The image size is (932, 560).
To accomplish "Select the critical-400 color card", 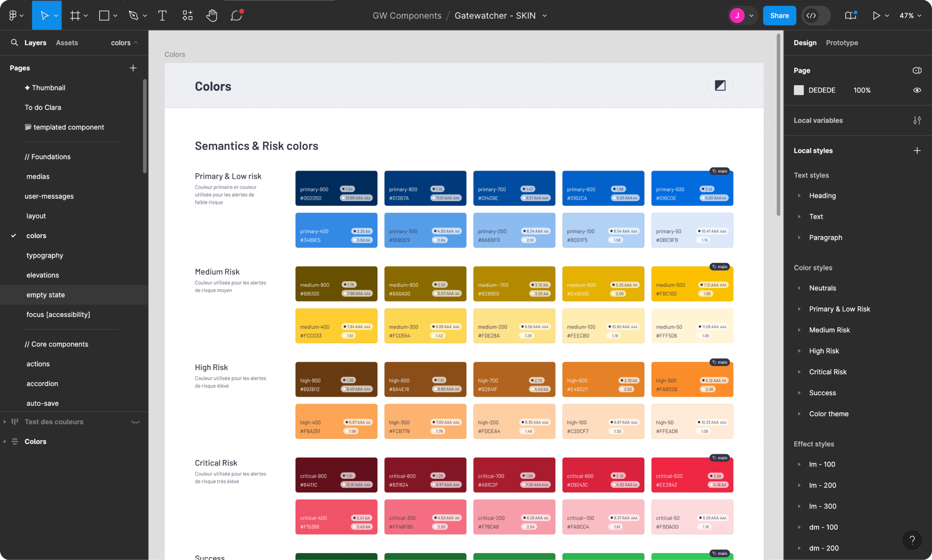I will coord(336,517).
